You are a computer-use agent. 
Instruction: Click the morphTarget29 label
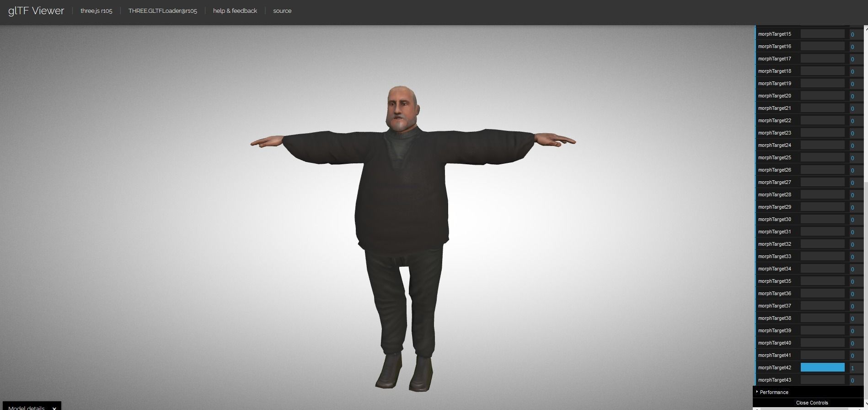(x=774, y=207)
